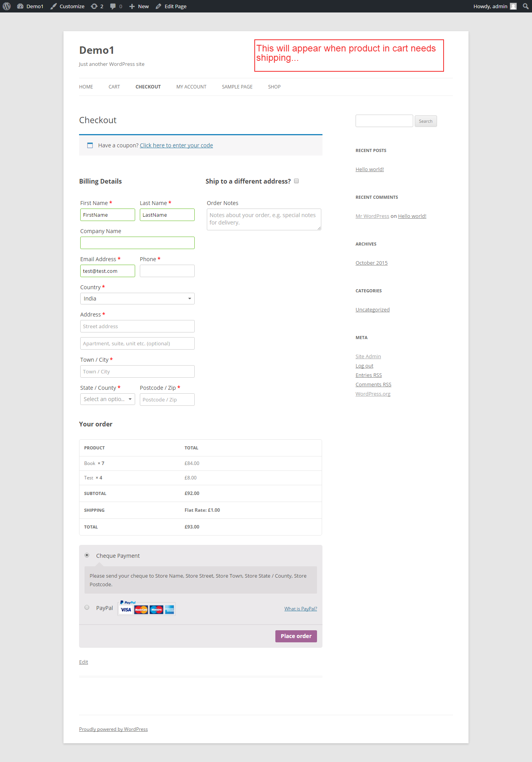The height and width of the screenshot is (762, 532).
Task: Click the Edit Page pencil icon
Action: [159, 6]
